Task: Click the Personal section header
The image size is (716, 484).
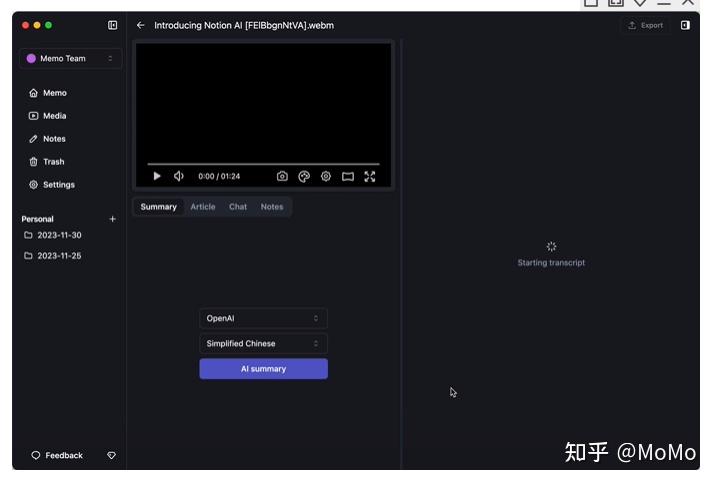Action: (37, 219)
